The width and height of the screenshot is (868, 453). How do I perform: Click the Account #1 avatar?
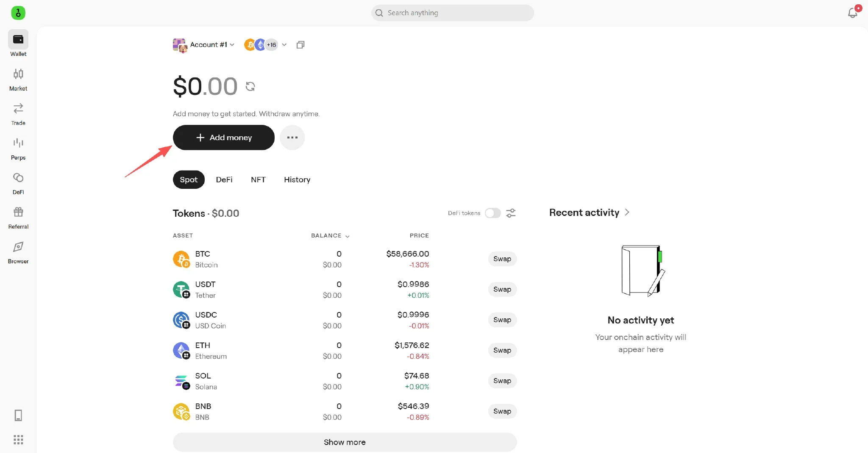(180, 45)
